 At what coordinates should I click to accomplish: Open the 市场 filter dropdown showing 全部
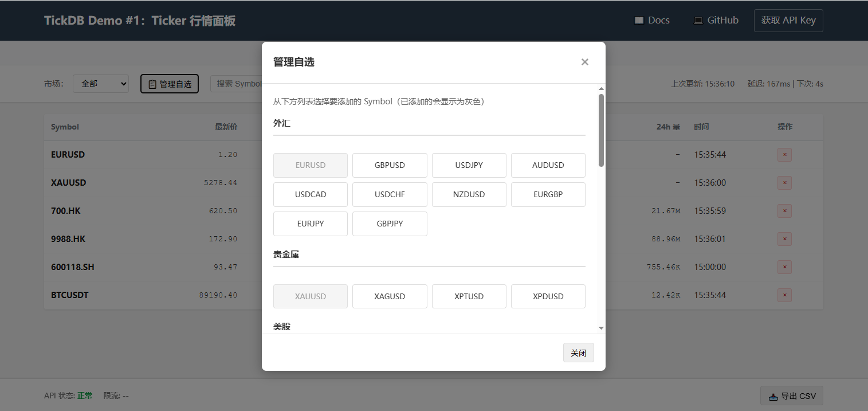[x=101, y=83]
